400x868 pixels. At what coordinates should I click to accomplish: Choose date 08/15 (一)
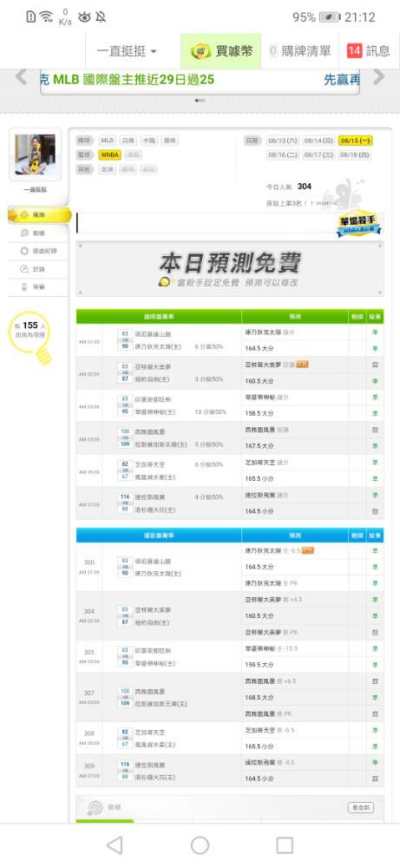tap(356, 141)
